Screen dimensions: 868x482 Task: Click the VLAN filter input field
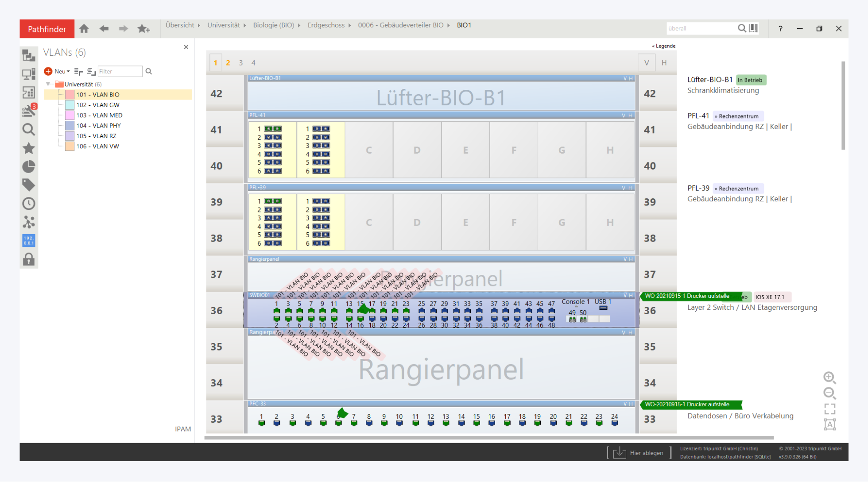(120, 71)
